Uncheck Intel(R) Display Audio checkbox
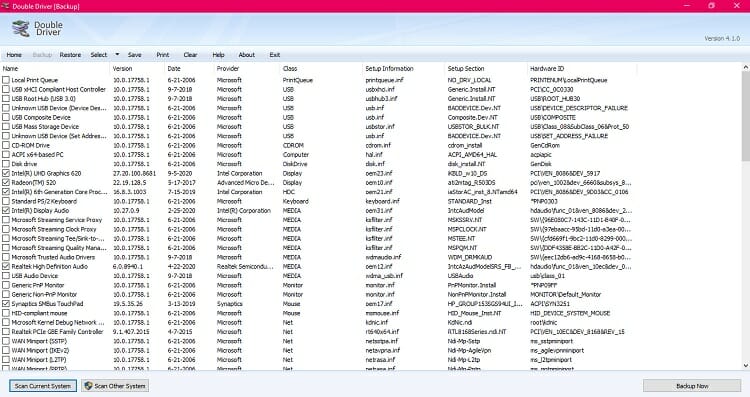 (x=6, y=210)
